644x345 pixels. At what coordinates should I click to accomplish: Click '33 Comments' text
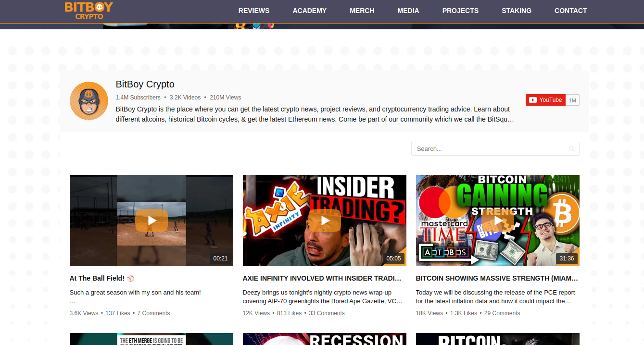click(327, 313)
